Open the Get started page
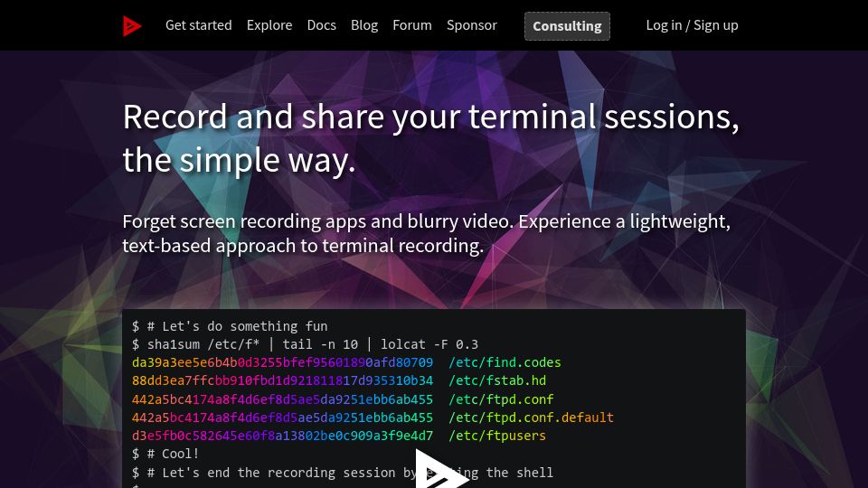Viewport: 868px width, 488px height. pos(198,25)
